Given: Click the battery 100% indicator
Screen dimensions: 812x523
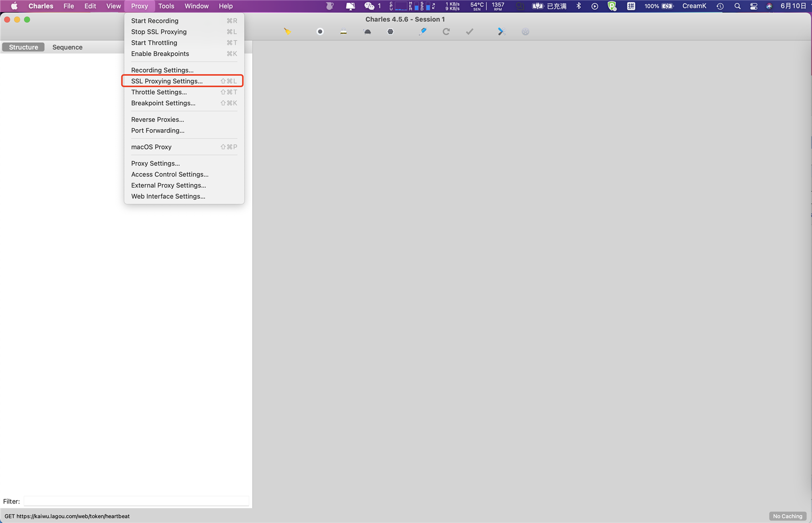Looking at the screenshot, I should 658,6.
